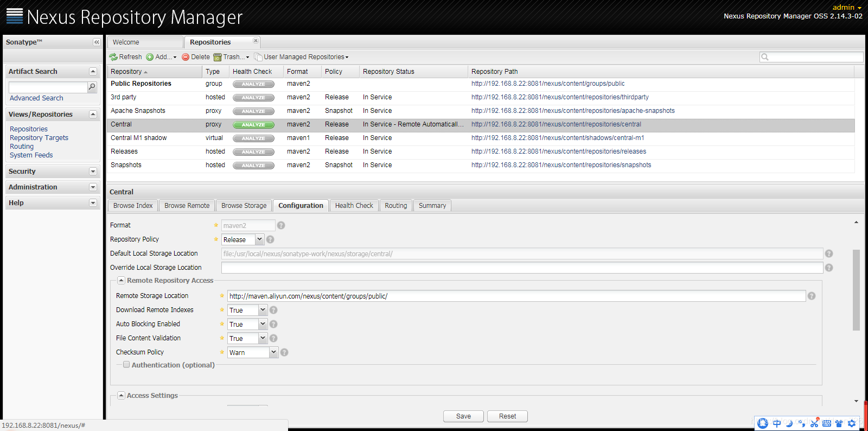Open the Repository Policy dropdown
The width and height of the screenshot is (868, 431).
(x=259, y=239)
